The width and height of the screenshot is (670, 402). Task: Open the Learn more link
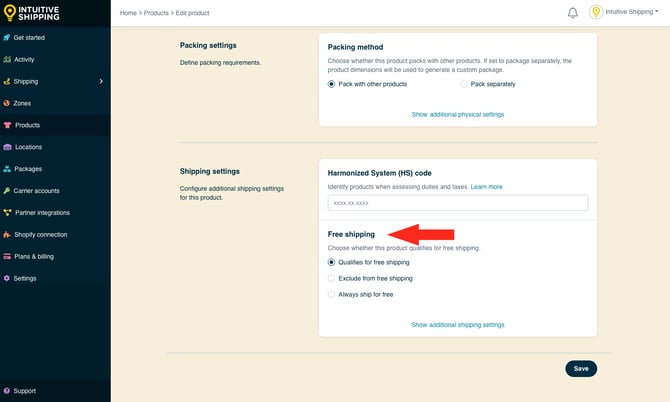pyautogui.click(x=487, y=187)
